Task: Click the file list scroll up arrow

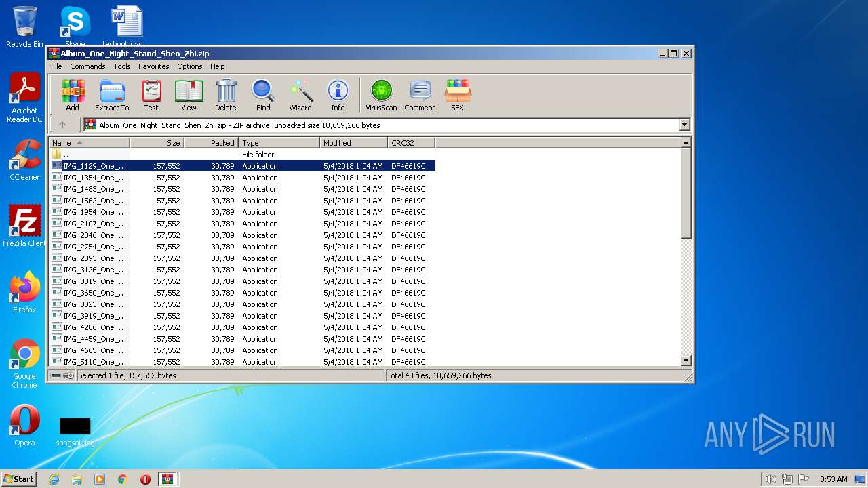Action: point(686,142)
